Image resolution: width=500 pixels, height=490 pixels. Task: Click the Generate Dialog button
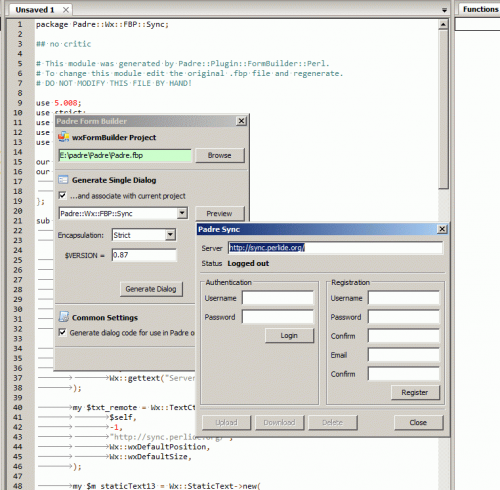[x=151, y=289]
